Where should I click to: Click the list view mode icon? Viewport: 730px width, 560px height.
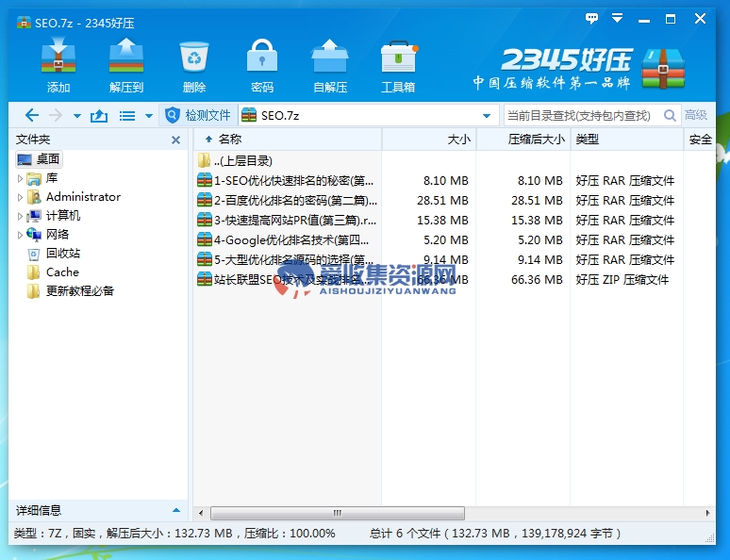(x=127, y=115)
